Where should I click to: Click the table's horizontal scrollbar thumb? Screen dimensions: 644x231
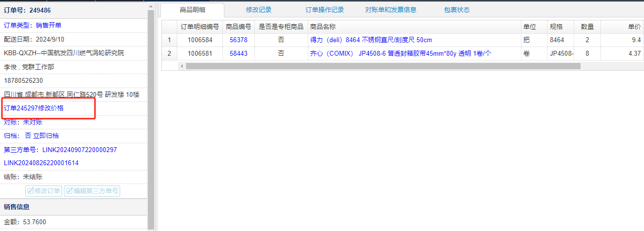(383, 66)
